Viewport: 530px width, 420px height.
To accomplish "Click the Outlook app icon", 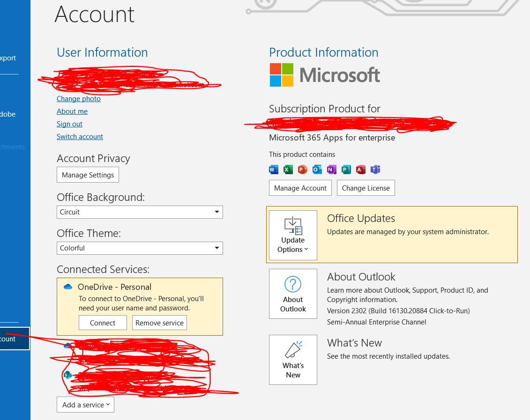I will point(317,169).
